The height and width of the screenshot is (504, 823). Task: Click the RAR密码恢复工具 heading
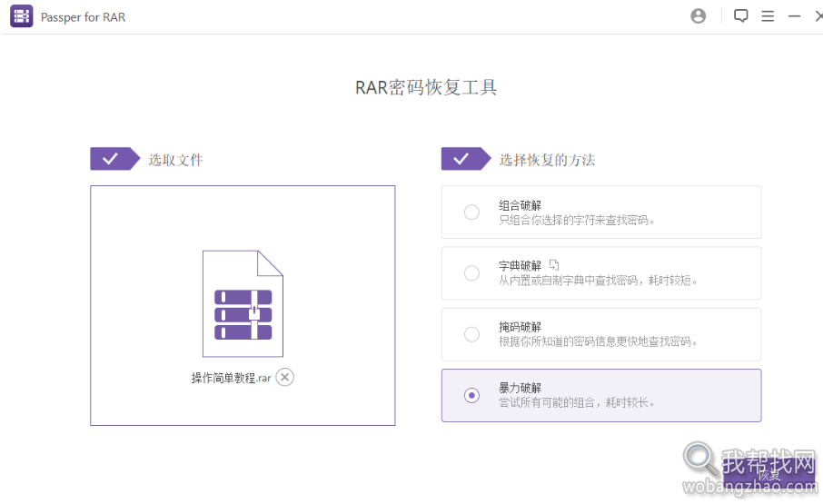(426, 87)
